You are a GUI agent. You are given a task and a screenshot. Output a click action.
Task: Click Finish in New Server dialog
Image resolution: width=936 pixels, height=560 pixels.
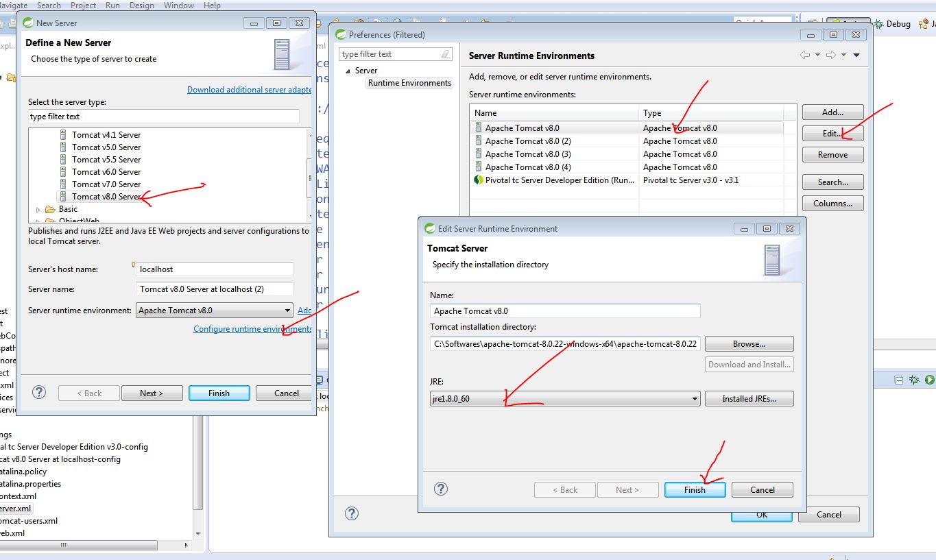pos(219,393)
